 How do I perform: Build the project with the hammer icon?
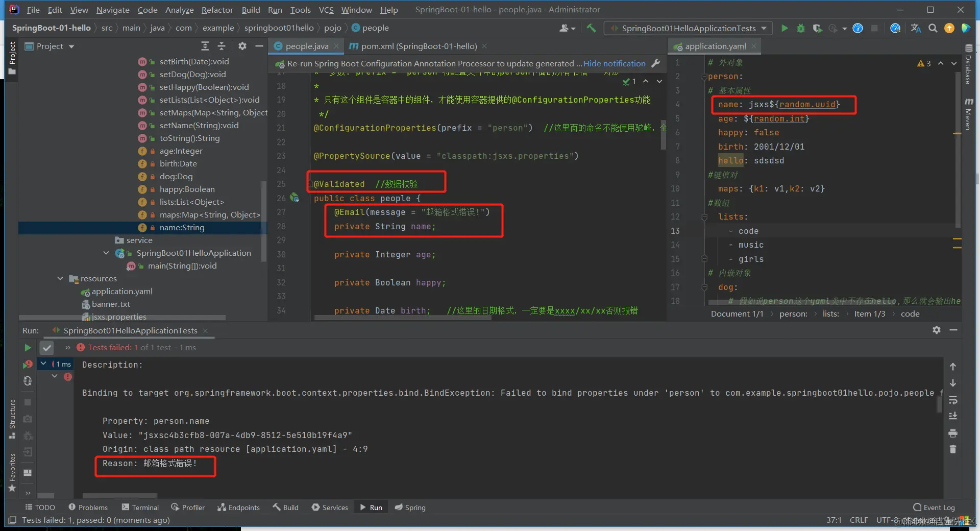coord(591,28)
